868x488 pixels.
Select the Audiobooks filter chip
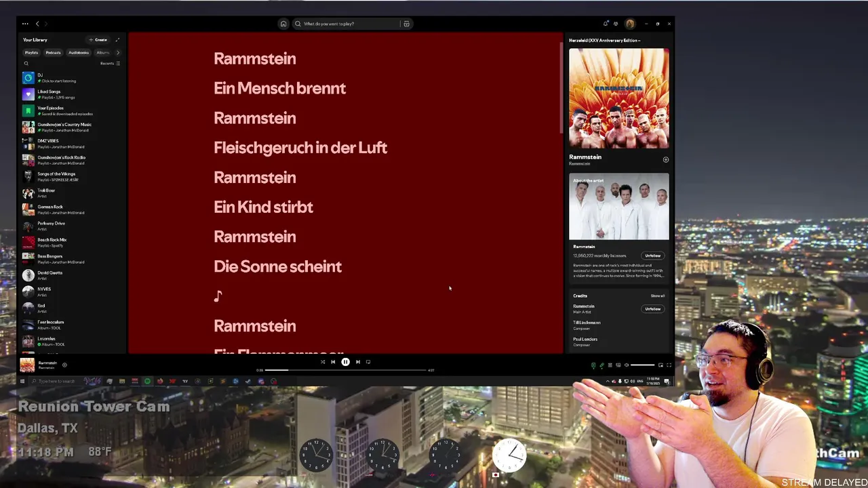point(79,52)
